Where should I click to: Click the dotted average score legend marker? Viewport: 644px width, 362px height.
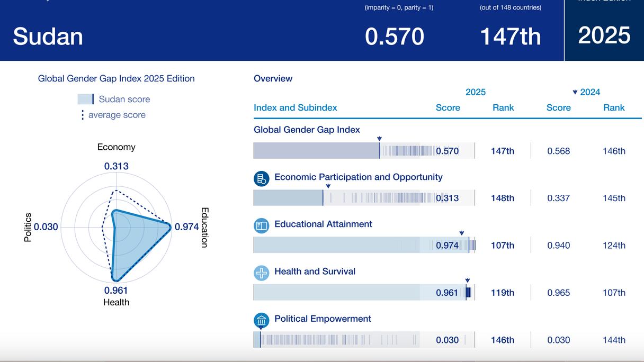coord(83,115)
